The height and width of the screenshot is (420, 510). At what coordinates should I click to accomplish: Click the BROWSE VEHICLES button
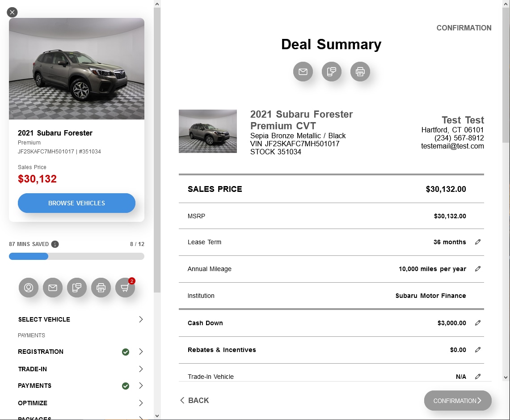(76, 203)
